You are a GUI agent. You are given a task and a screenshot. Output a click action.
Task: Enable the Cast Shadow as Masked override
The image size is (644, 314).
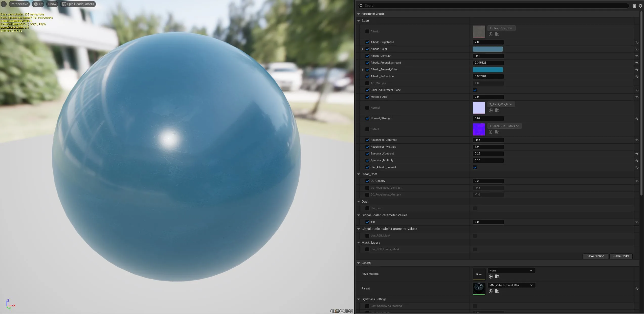point(367,306)
